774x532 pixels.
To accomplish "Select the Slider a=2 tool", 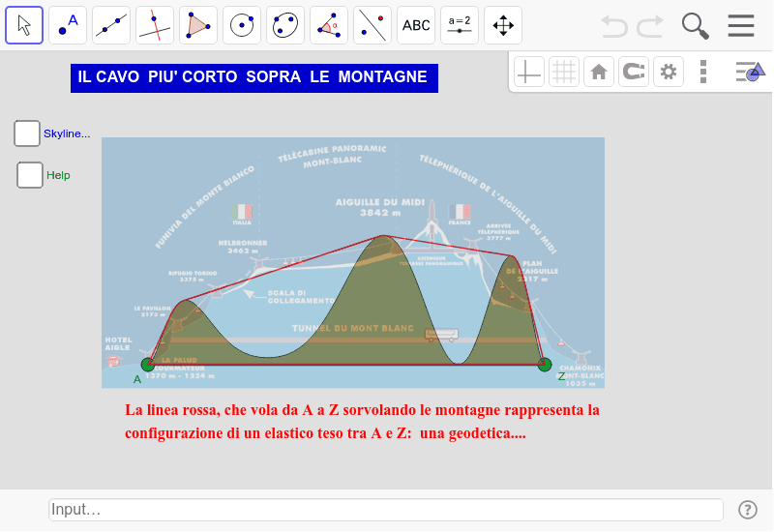I will pos(459,25).
